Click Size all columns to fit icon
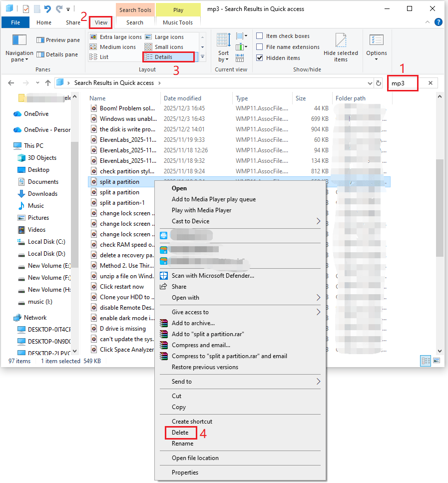 click(x=240, y=57)
